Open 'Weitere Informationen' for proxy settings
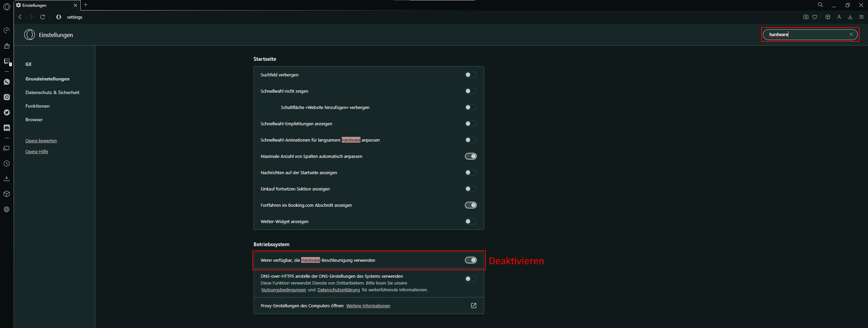The image size is (868, 328). (368, 305)
